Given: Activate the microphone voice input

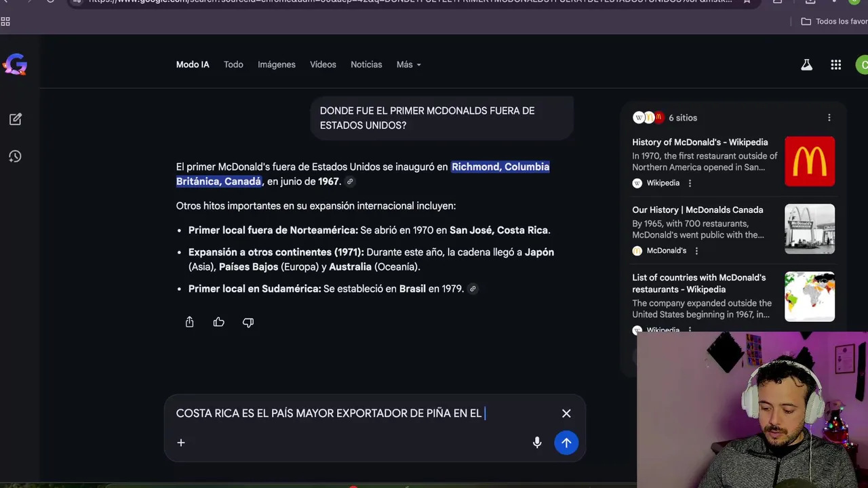Looking at the screenshot, I should tap(537, 443).
